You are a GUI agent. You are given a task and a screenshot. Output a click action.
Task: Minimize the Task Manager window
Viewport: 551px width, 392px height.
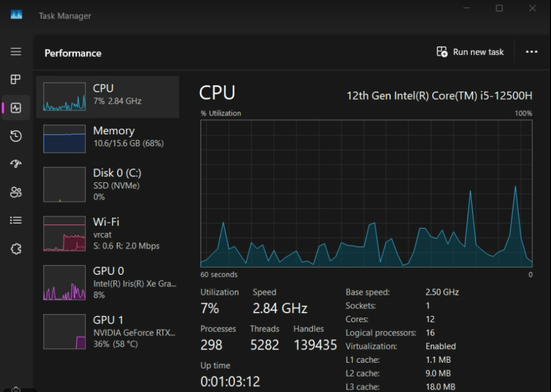467,8
